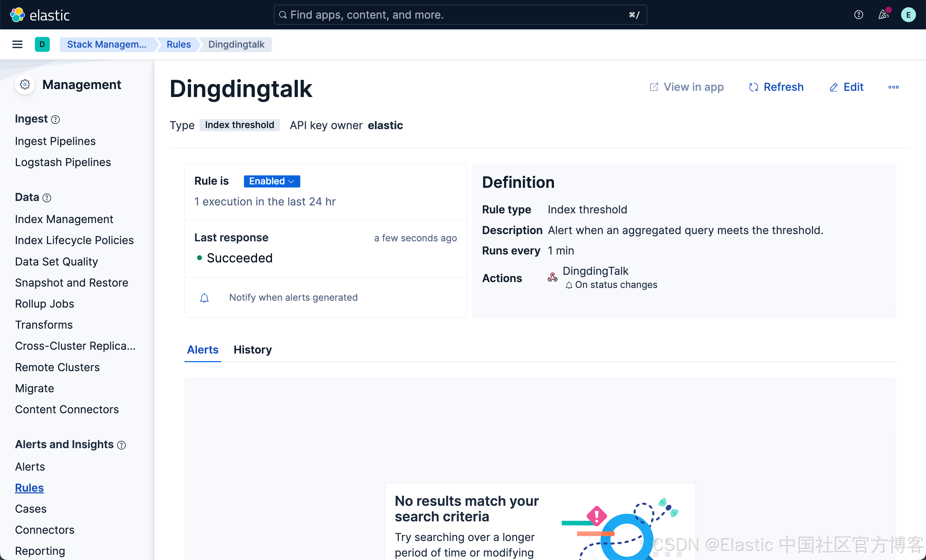Click the Management gear icon
Screen dimensions: 926x560
[25, 85]
